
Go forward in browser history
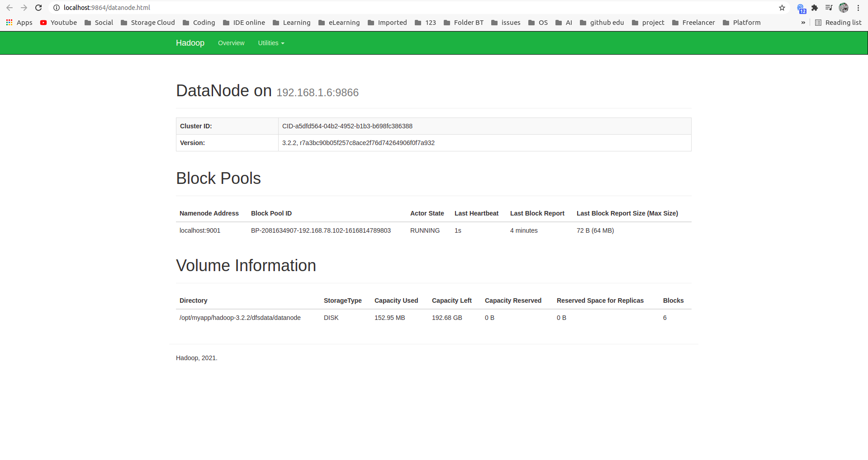pyautogui.click(x=24, y=8)
